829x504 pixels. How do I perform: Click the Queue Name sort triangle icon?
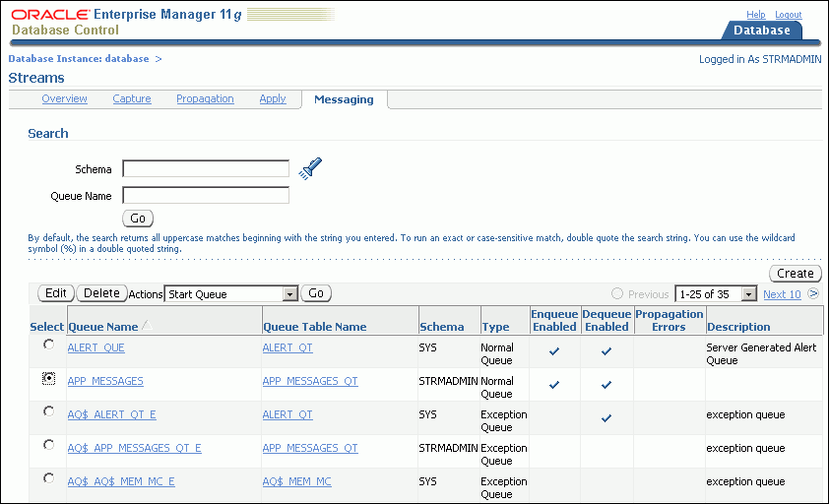click(148, 325)
